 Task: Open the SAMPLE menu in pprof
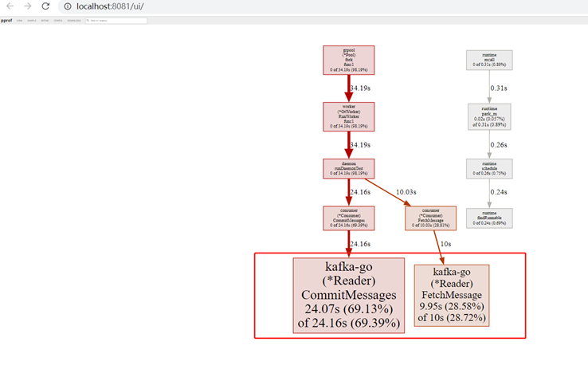(32, 20)
